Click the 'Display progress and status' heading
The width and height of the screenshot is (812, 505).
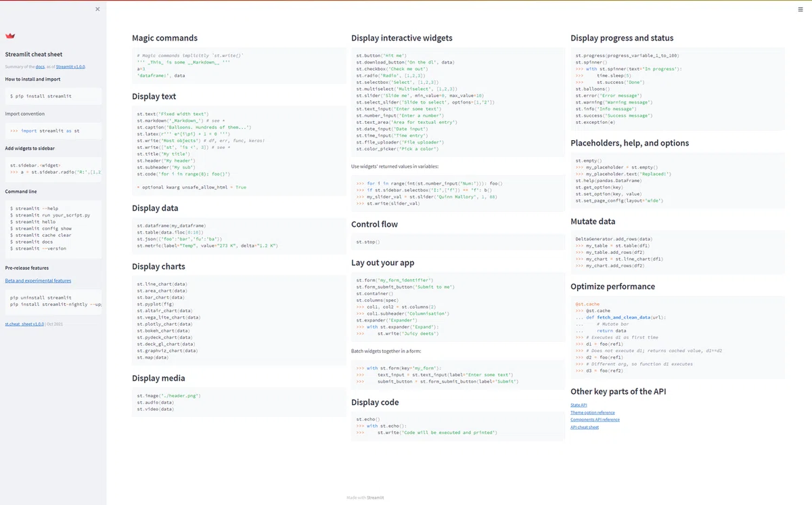(622, 38)
